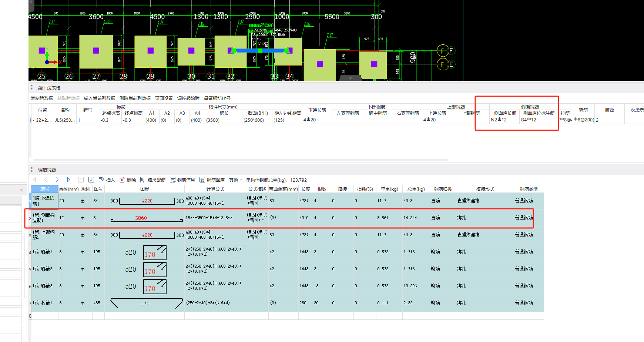644x342 pixels.
Task: Grab the 编辑钢筋 panel drag handle
Action: pos(32,170)
